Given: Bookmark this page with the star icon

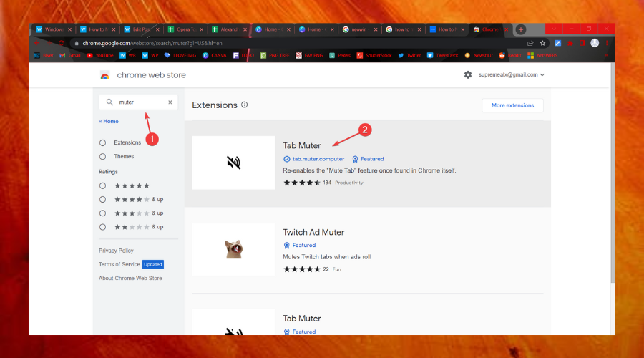Looking at the screenshot, I should pos(542,43).
